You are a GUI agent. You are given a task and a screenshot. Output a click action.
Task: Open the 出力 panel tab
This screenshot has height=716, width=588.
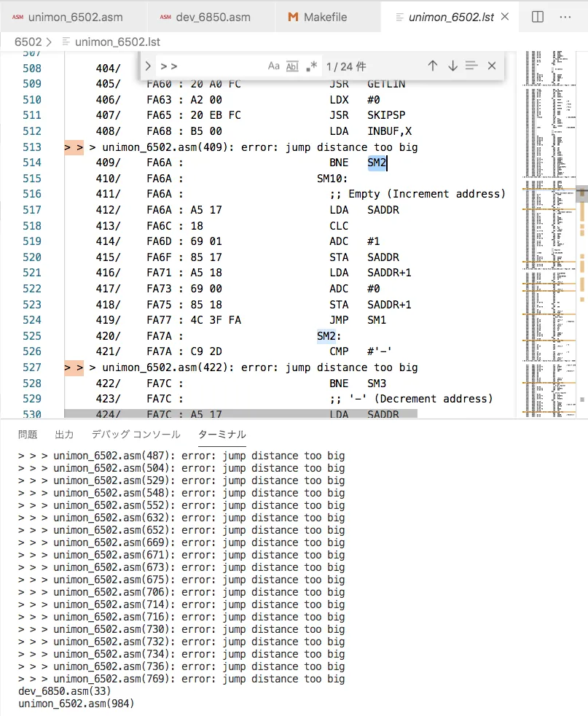[64, 435]
